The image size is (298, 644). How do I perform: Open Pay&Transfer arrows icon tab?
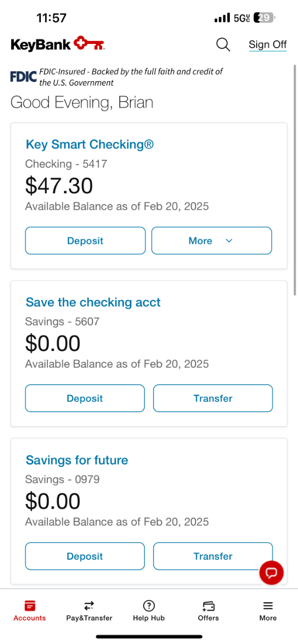coord(89,606)
